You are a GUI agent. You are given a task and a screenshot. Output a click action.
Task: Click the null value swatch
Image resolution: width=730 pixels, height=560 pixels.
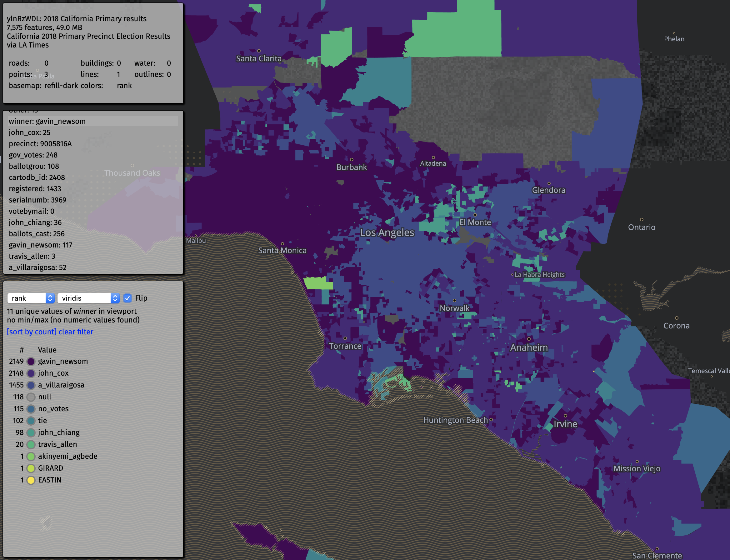point(31,397)
